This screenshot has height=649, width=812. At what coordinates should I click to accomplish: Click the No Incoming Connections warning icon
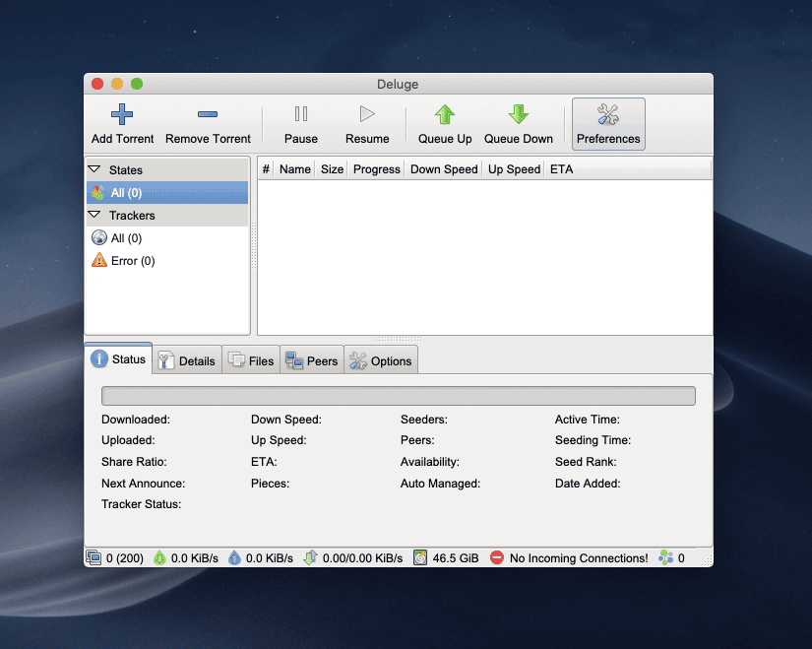click(x=497, y=558)
